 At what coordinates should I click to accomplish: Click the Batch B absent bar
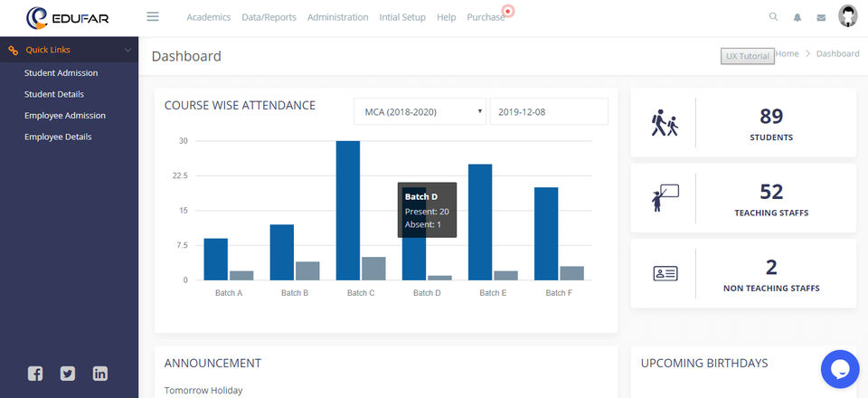[307, 270]
